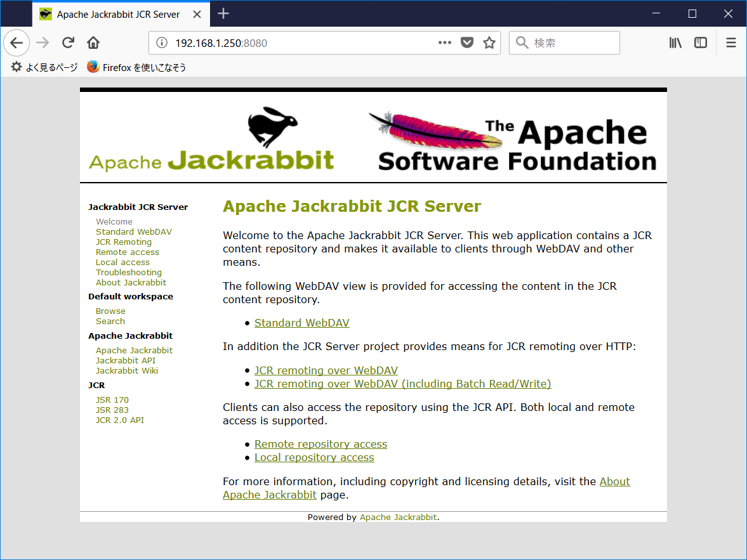Open the Firefox Library icon
The width and height of the screenshot is (747, 560).
(x=675, y=42)
